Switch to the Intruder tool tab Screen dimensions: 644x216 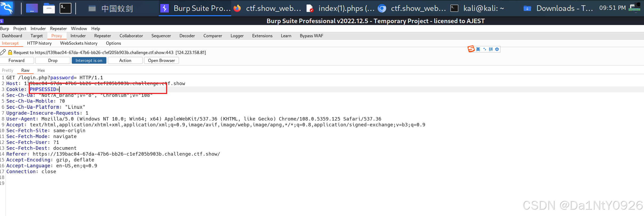[78, 36]
